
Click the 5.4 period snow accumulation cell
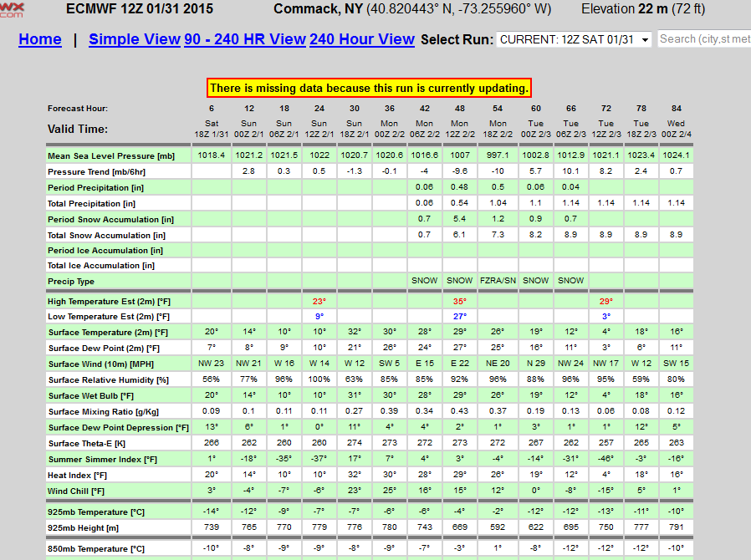[x=459, y=219]
